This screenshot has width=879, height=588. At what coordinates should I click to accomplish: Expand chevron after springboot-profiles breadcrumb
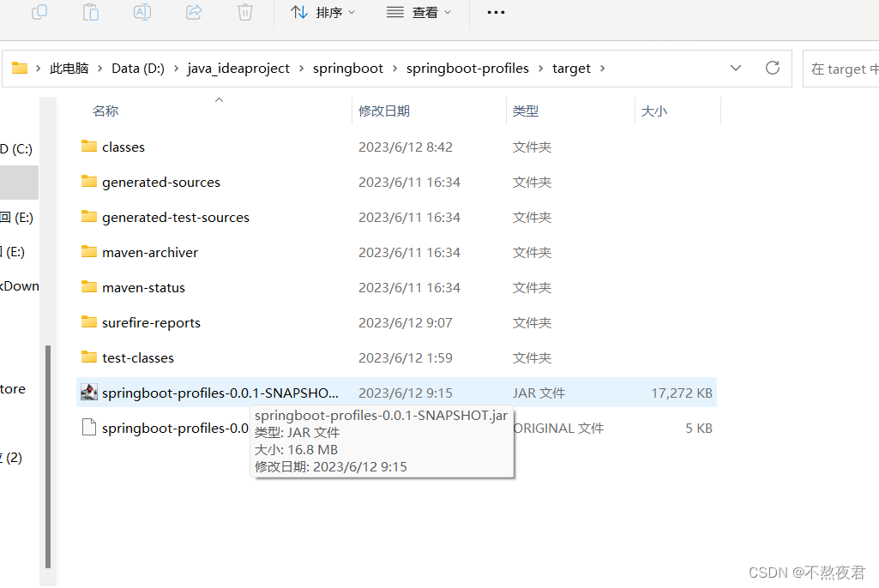click(x=540, y=69)
